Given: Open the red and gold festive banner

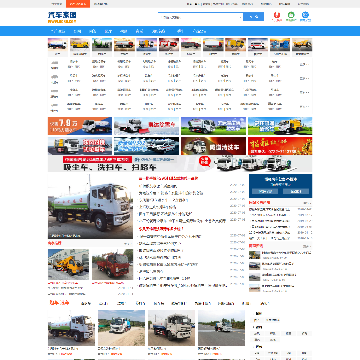Looking at the screenshot, I should coord(280,146).
